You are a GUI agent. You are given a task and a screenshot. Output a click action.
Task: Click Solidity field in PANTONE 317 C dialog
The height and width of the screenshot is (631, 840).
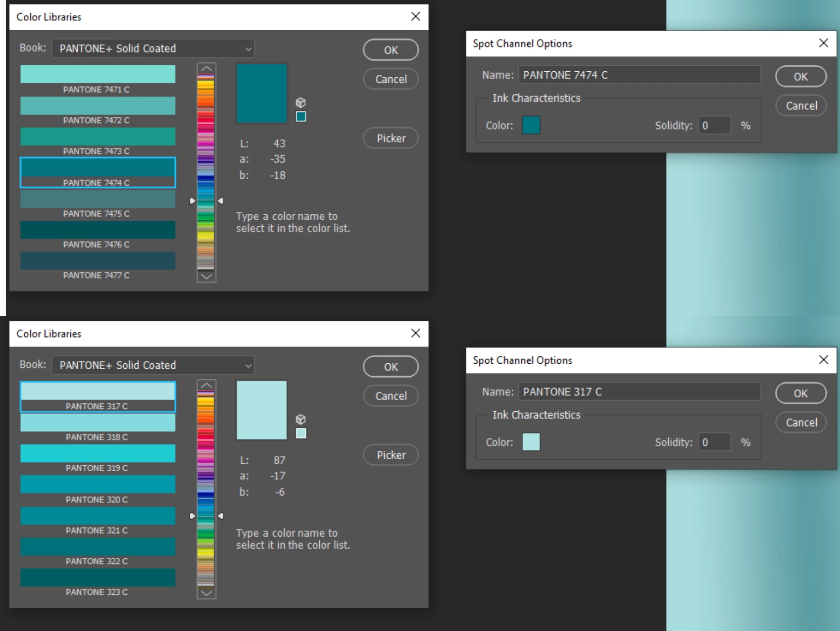coord(714,442)
